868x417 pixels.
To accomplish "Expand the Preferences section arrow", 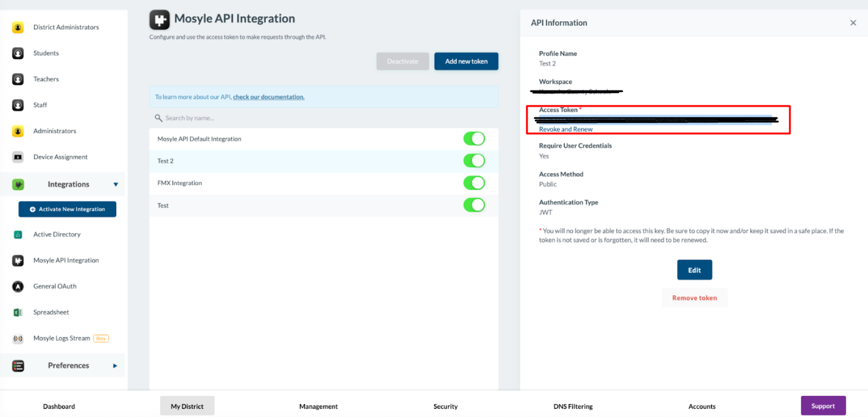I will pyautogui.click(x=115, y=366).
